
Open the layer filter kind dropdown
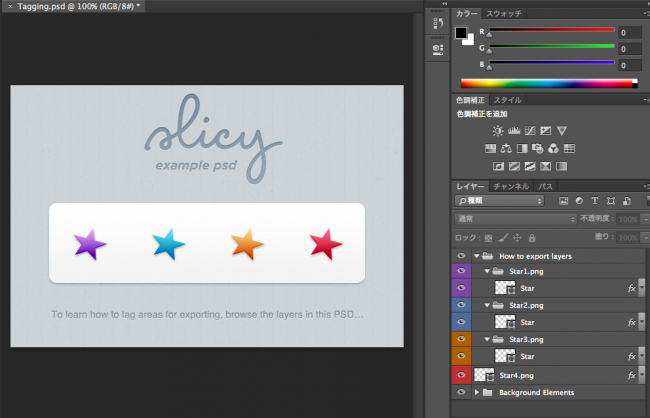click(x=499, y=201)
